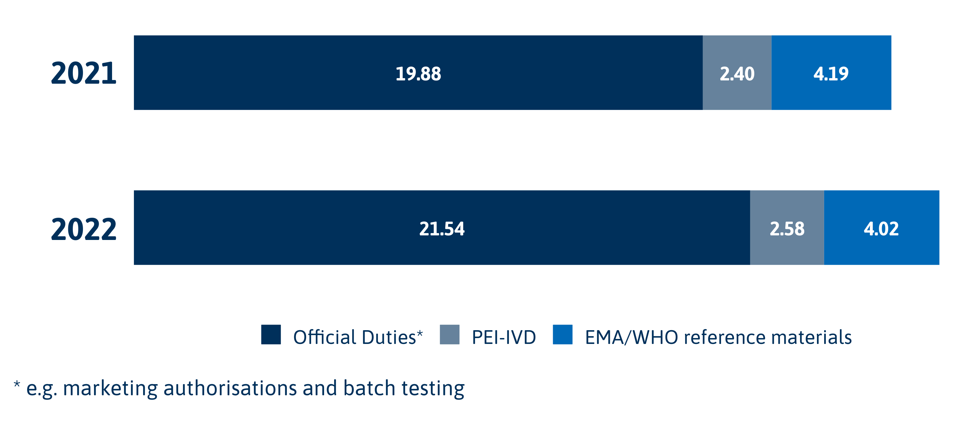The width and height of the screenshot is (980, 425).
Task: Click the EMA/WHO reference materials legend text
Action: 718,337
